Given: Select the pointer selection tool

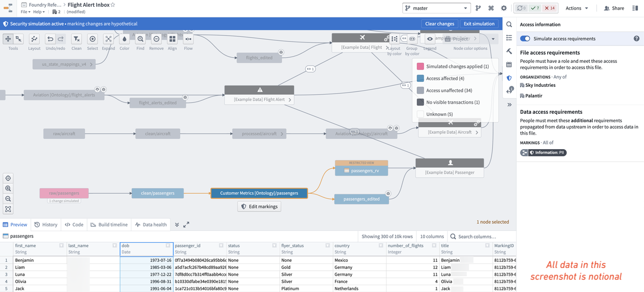Looking at the screenshot, I should click(x=18, y=39).
